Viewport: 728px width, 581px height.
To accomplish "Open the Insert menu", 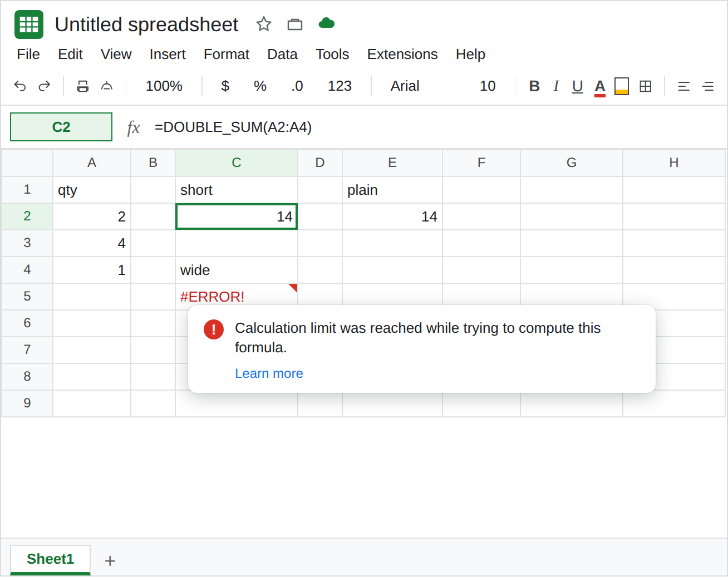I will tap(168, 55).
